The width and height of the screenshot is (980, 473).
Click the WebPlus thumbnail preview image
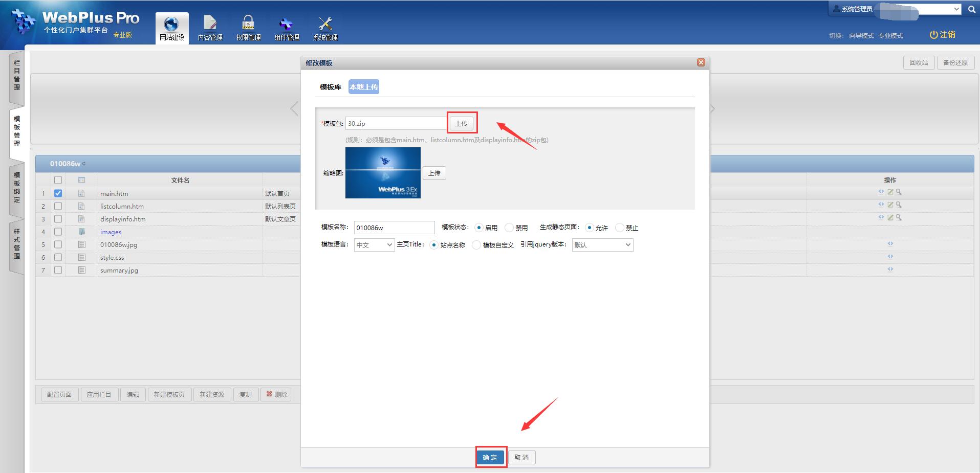[x=383, y=173]
